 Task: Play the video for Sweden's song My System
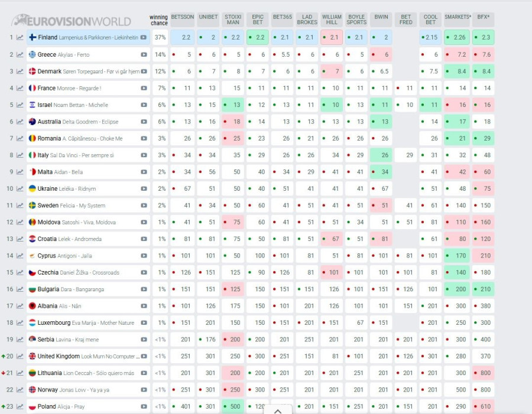[144, 206]
